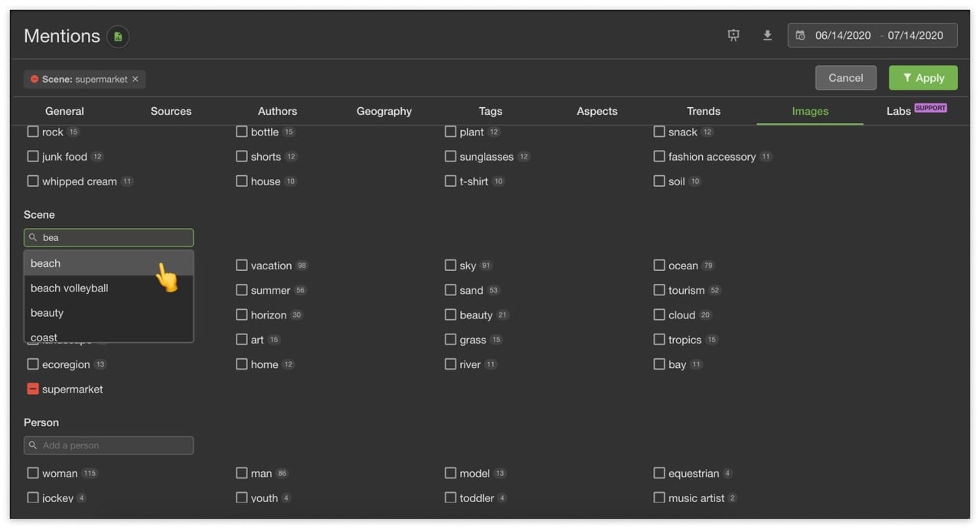The image size is (980, 528).
Task: Click the calendar icon in date range
Action: (801, 35)
